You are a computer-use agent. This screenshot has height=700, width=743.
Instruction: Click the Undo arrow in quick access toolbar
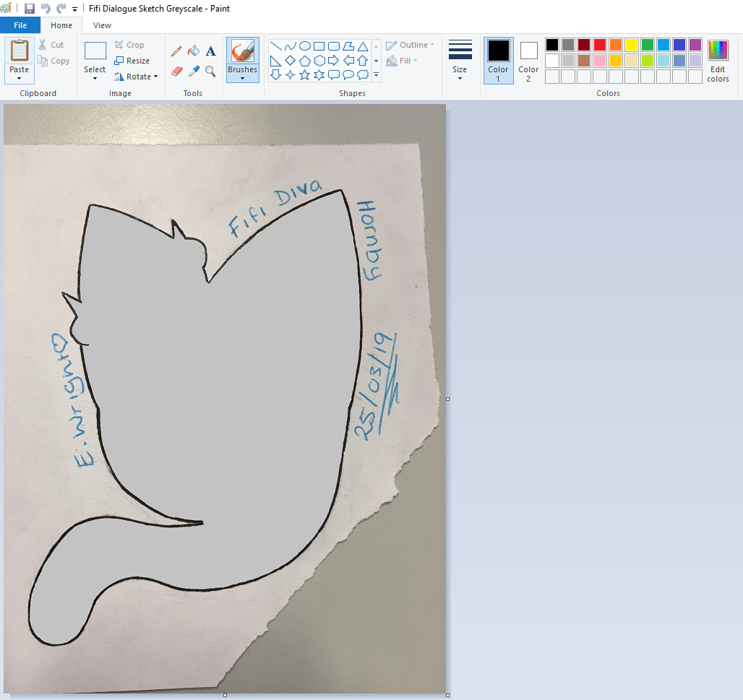point(45,9)
